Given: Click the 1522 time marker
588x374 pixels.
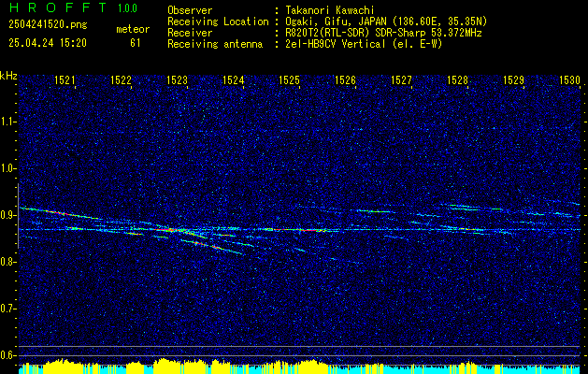Looking at the screenshot, I should (121, 80).
